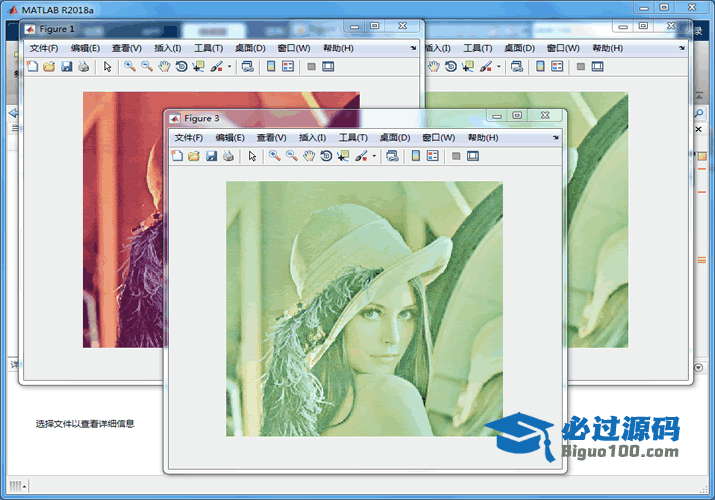This screenshot has height=500, width=715.
Task: Activate Zoom Out tool in Figure 3
Action: [292, 156]
